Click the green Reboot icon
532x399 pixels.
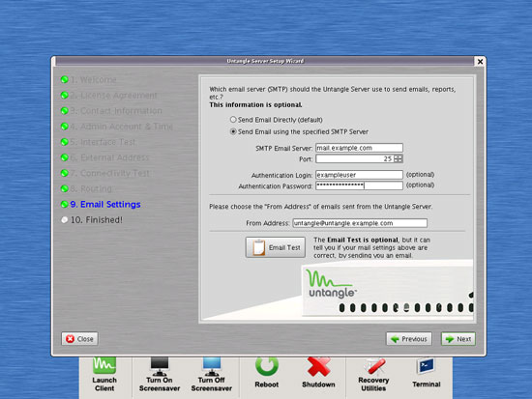[x=267, y=367]
